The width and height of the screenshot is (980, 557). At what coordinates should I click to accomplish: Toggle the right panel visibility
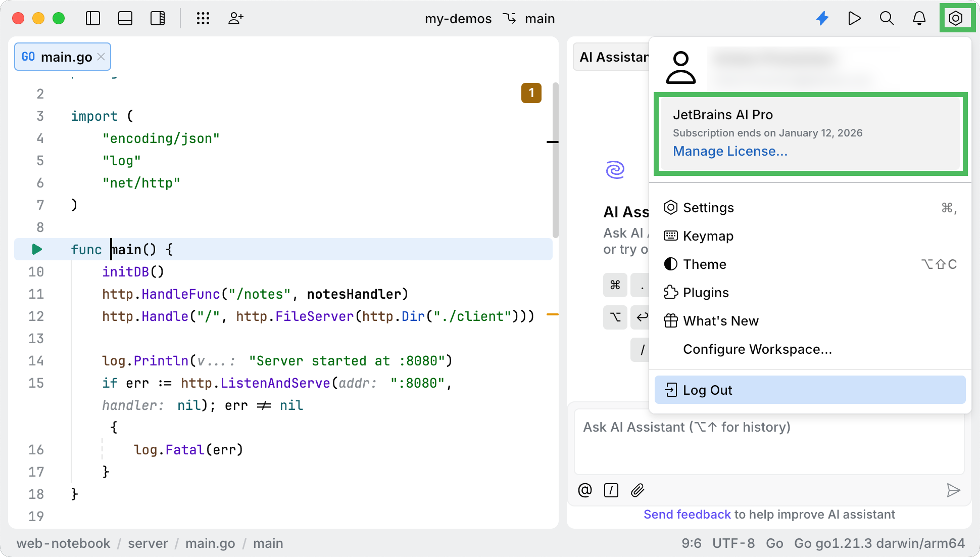(158, 19)
